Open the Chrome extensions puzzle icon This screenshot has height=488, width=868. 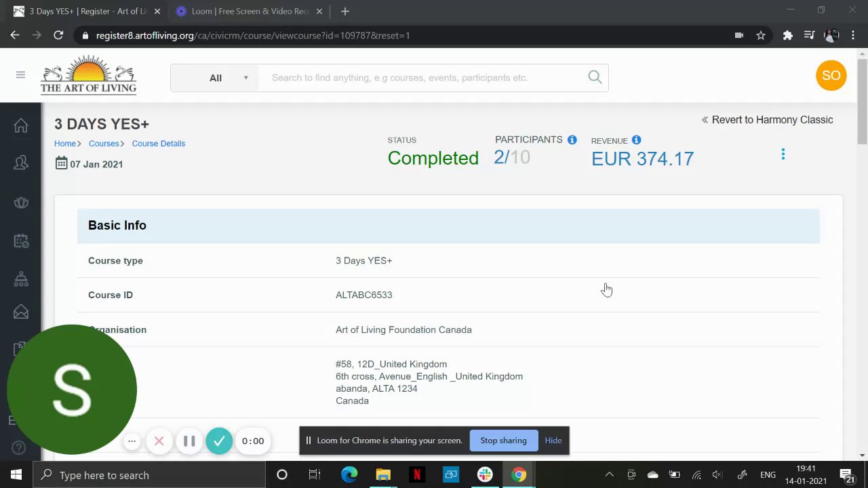tap(787, 35)
